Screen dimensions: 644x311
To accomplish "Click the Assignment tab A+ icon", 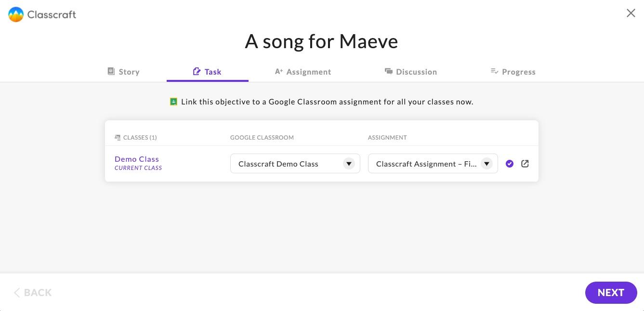I will tap(278, 71).
